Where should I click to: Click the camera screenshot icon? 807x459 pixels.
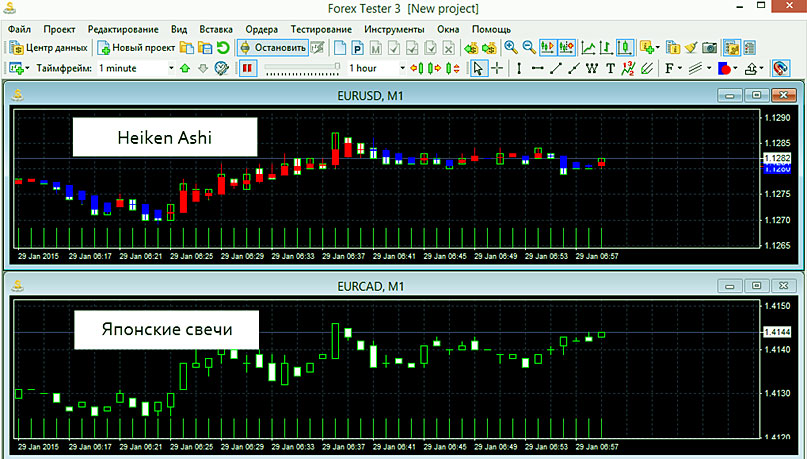pyautogui.click(x=708, y=47)
